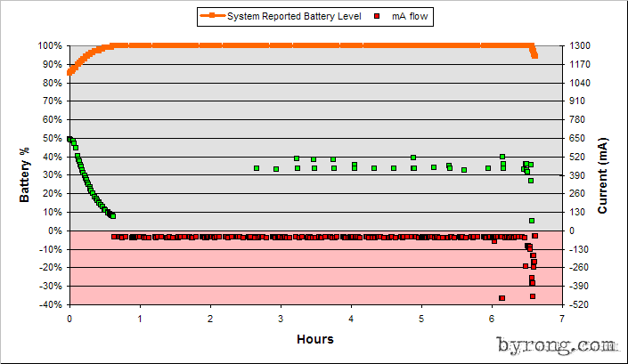Click the 7 tick label on hours axis
This screenshot has width=628, height=364.
pyautogui.click(x=562, y=319)
